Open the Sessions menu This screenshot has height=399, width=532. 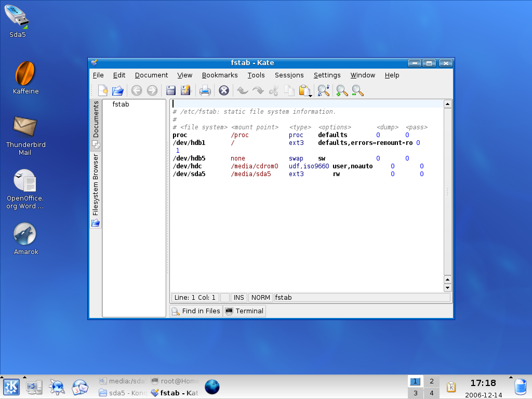pyautogui.click(x=289, y=75)
